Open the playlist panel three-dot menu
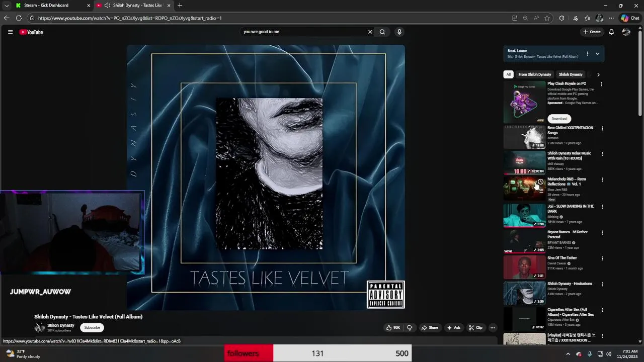 [587, 53]
